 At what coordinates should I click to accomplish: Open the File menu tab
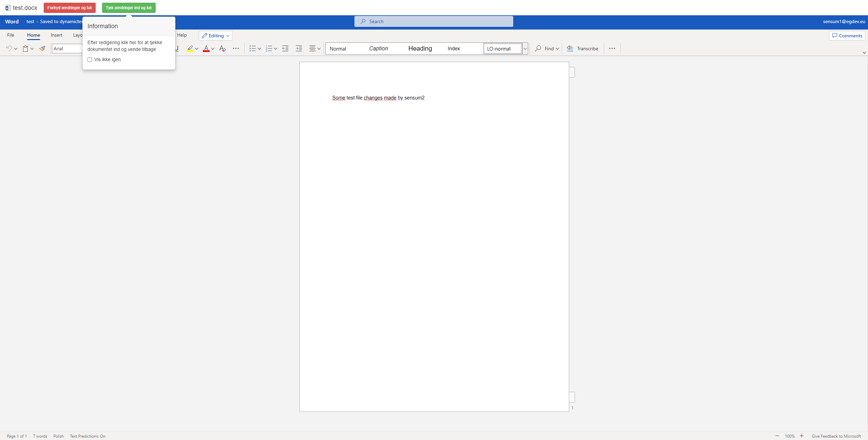(x=11, y=35)
